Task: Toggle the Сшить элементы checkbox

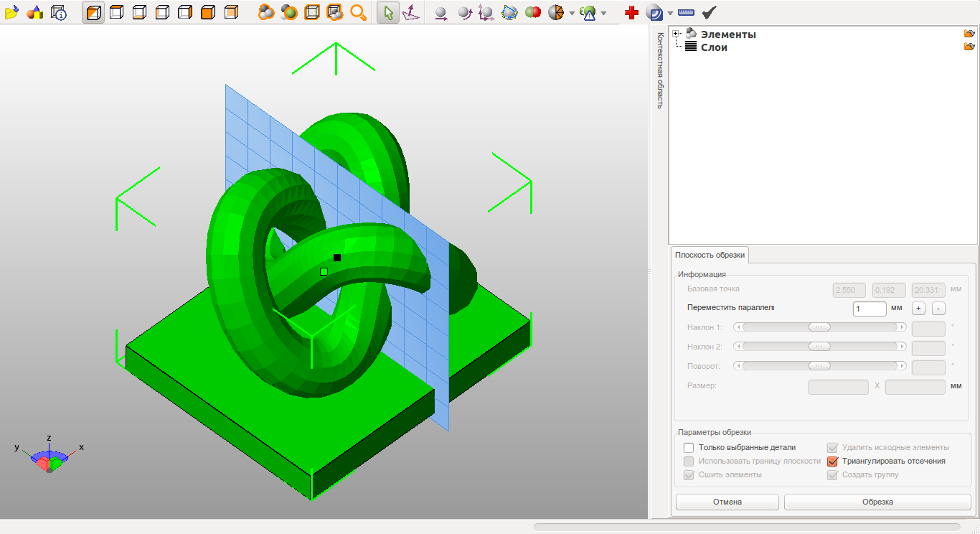Action: click(689, 475)
